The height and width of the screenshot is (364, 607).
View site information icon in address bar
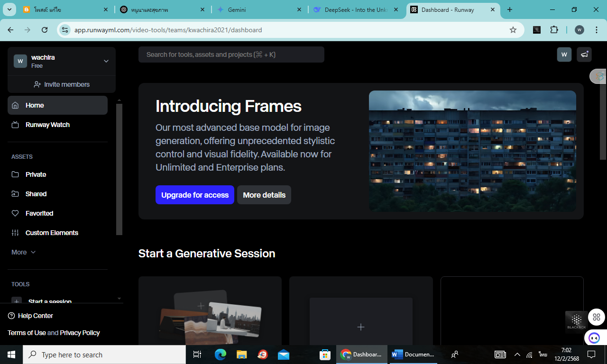[x=65, y=30]
